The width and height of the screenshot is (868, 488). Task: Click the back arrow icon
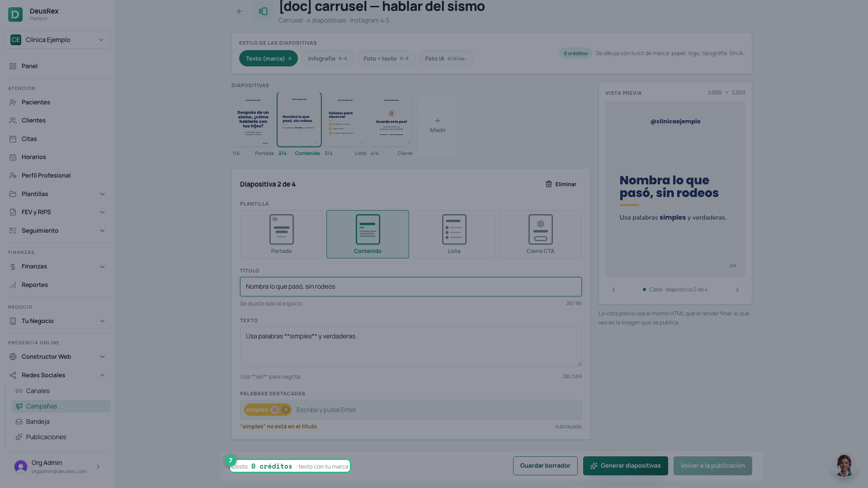click(240, 11)
